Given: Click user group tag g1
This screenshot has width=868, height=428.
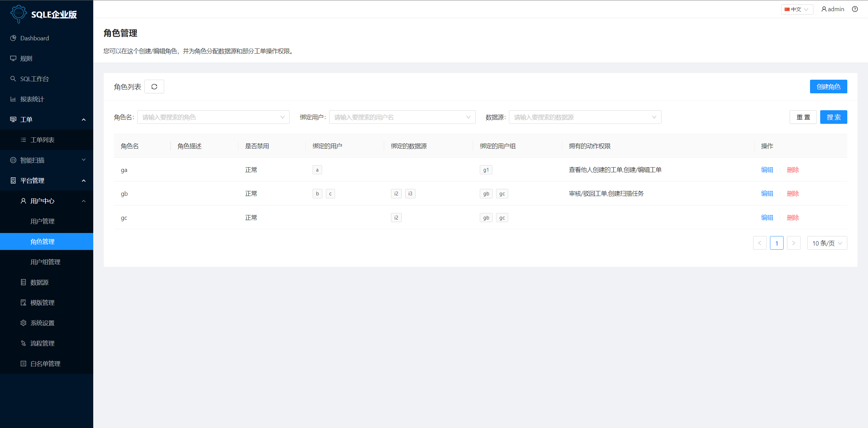Looking at the screenshot, I should tap(486, 170).
